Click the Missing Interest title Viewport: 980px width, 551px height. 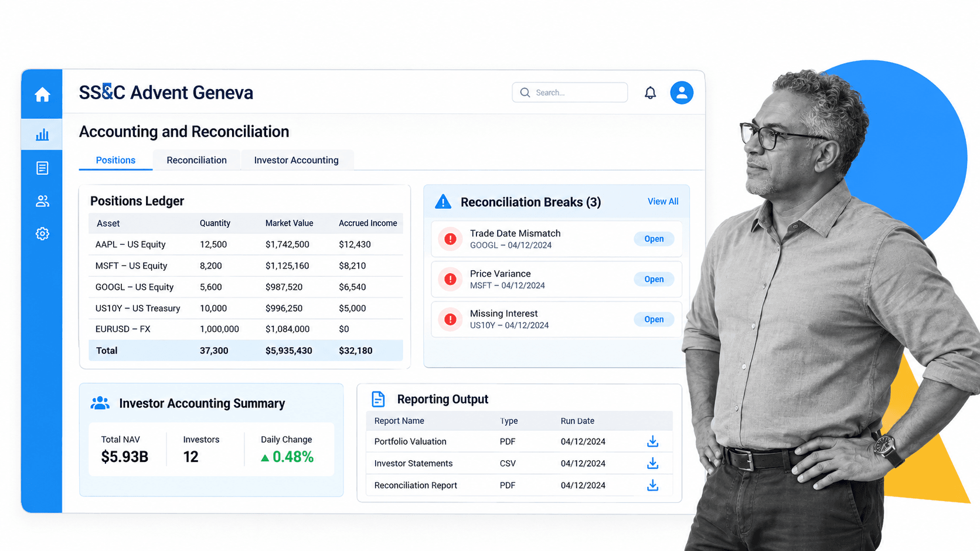503,314
